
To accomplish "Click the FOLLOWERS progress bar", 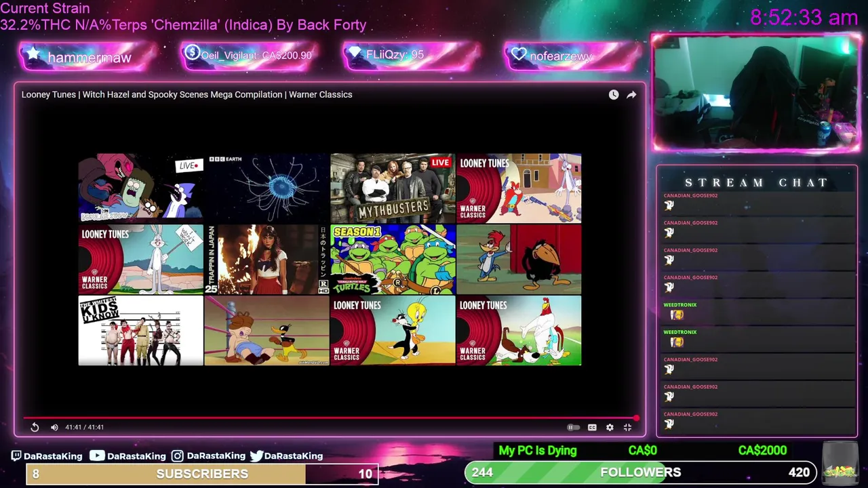I will click(x=641, y=472).
